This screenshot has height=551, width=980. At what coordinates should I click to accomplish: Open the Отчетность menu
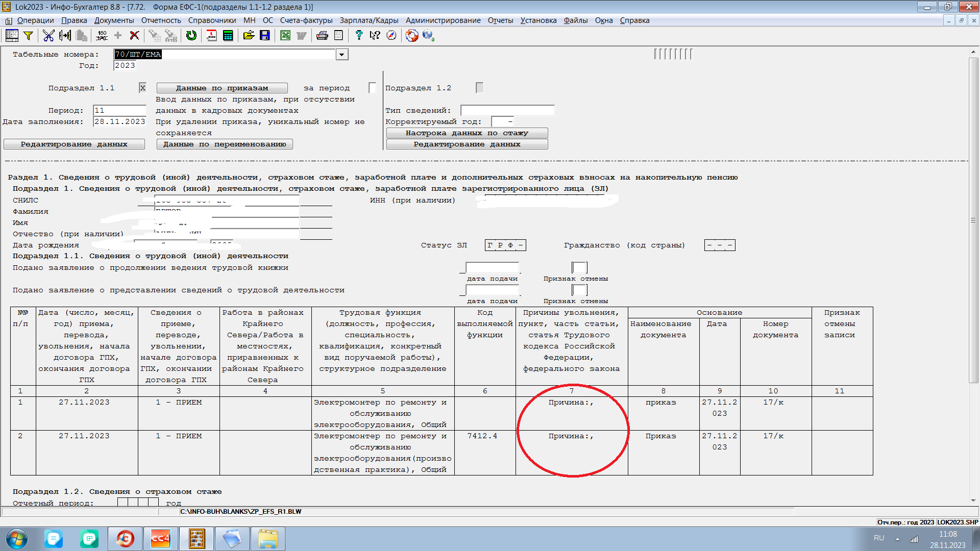tap(161, 20)
